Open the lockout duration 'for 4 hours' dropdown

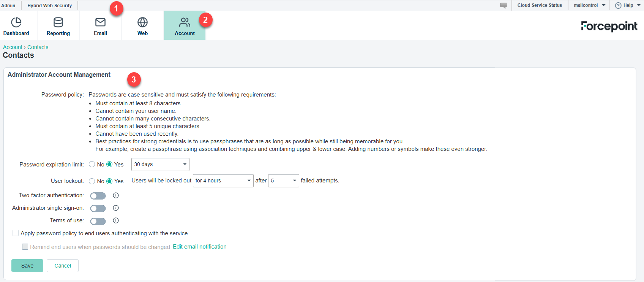(x=223, y=181)
